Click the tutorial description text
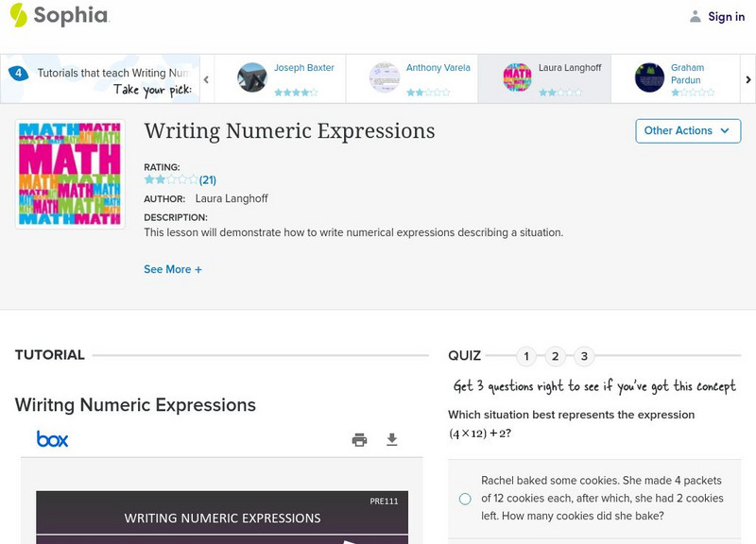The width and height of the screenshot is (756, 544). (x=353, y=232)
